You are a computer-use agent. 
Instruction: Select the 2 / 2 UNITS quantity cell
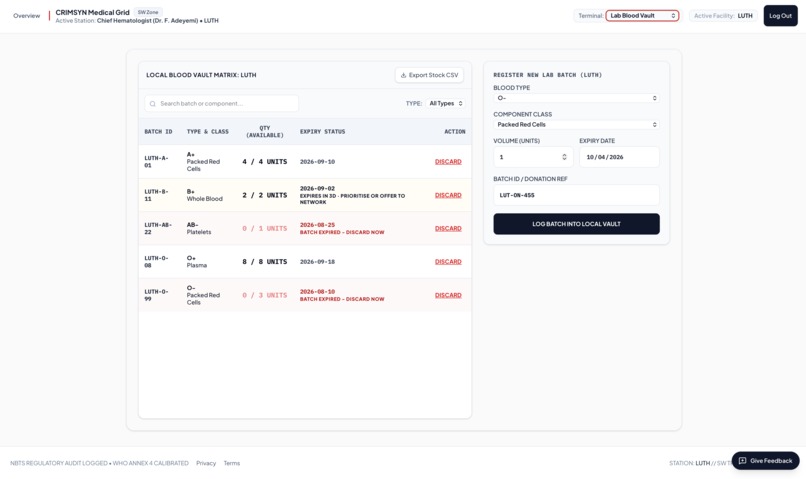pos(265,195)
